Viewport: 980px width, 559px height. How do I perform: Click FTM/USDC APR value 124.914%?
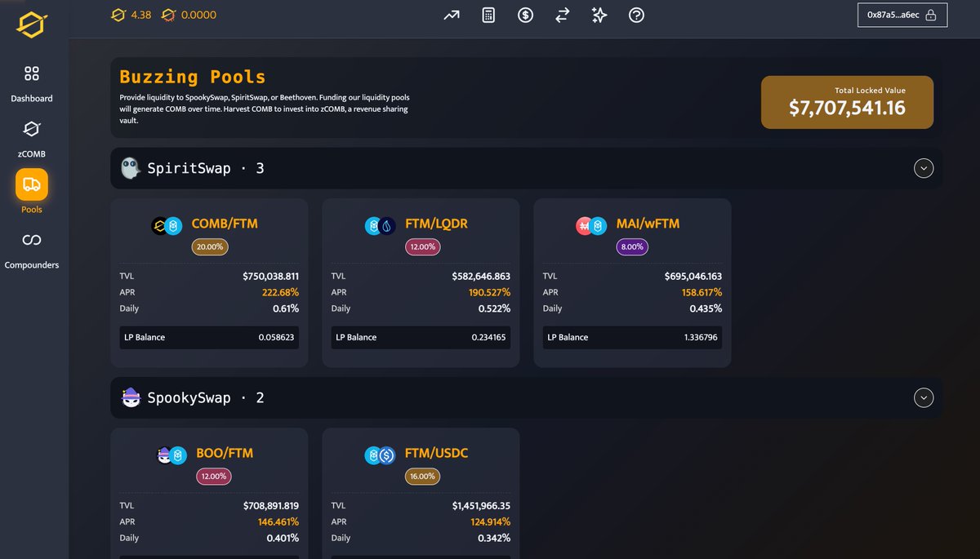coord(490,521)
